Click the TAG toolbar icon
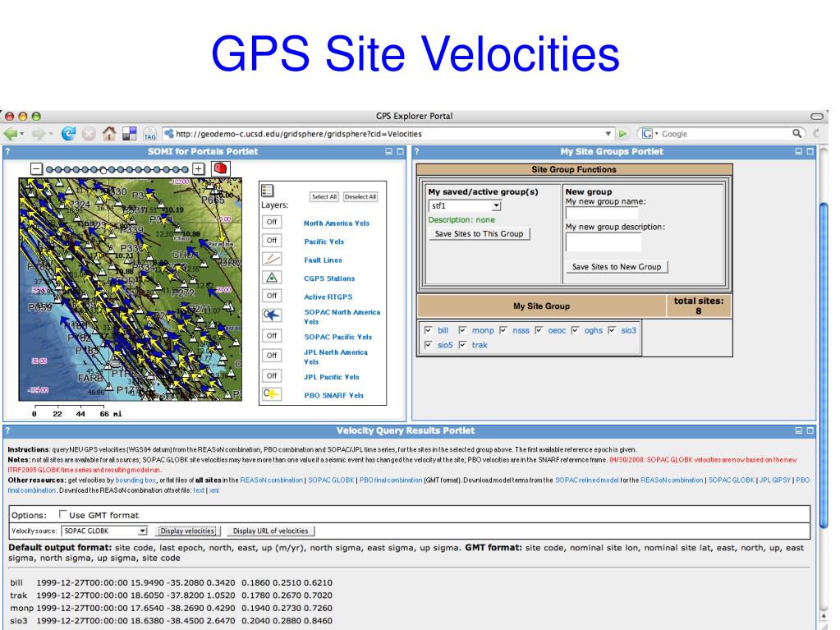The image size is (840, 630). tap(150, 134)
